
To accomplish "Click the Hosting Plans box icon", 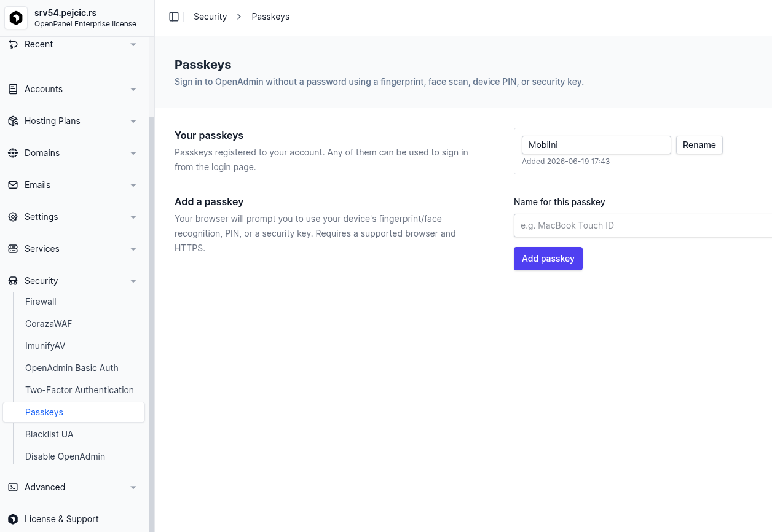I will (x=13, y=121).
